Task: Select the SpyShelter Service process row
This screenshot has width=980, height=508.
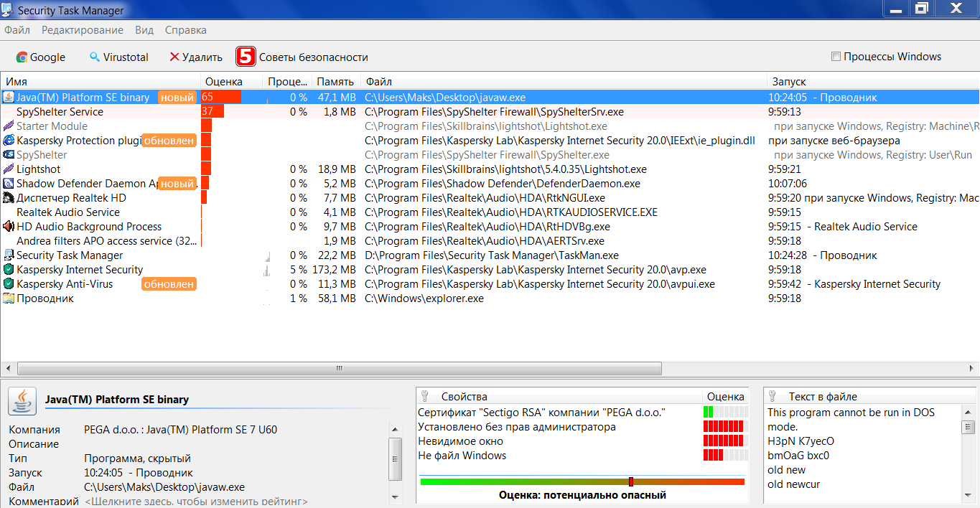Action: pyautogui.click(x=490, y=112)
